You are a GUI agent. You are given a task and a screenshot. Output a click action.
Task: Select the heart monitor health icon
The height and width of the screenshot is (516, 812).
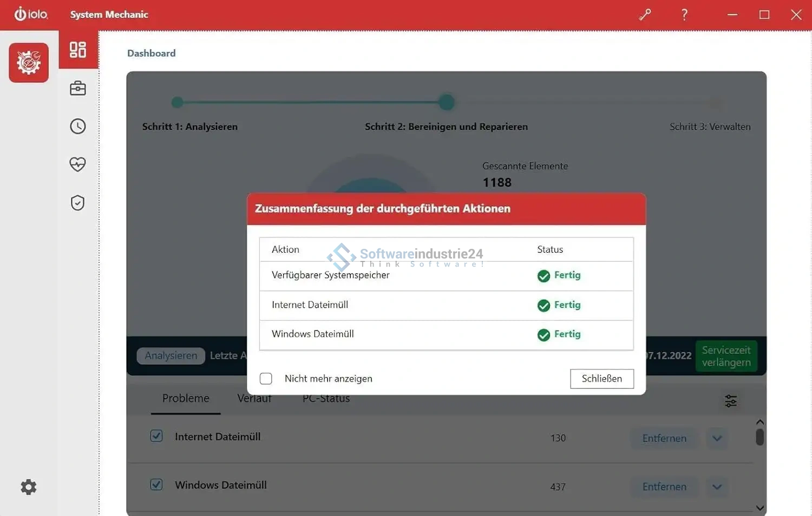78,164
